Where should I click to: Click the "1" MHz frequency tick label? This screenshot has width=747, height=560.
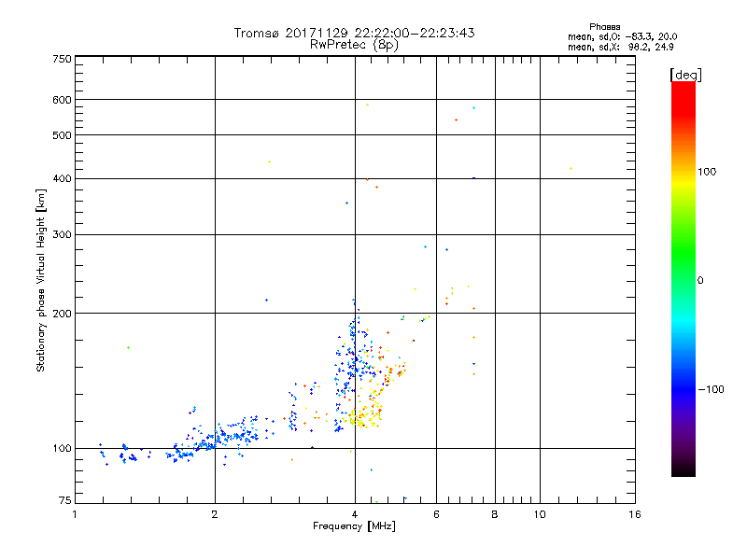click(x=75, y=514)
